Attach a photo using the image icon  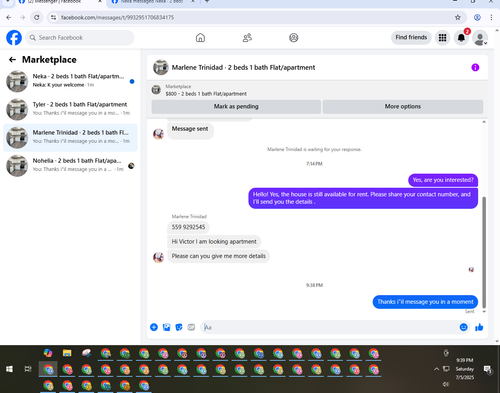166,327
